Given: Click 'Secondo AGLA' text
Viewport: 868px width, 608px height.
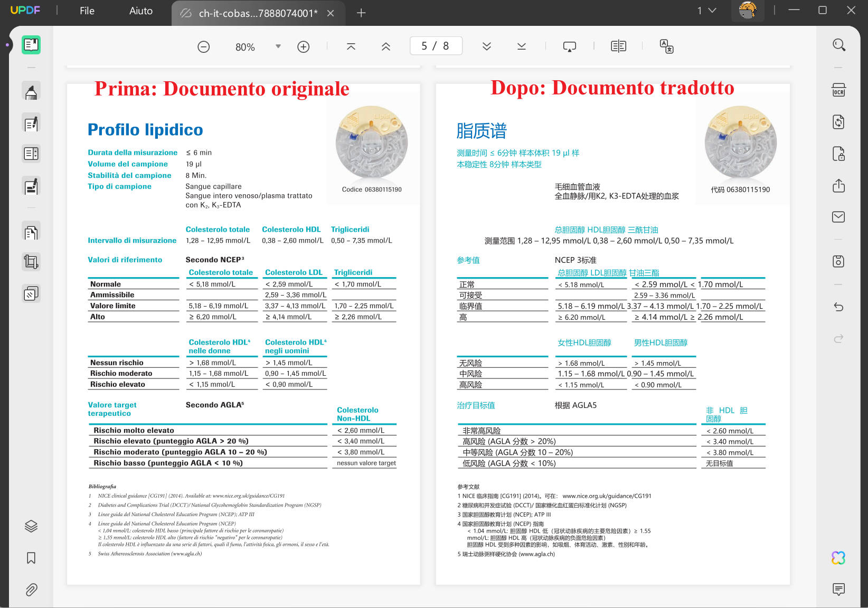Looking at the screenshot, I should click(215, 405).
